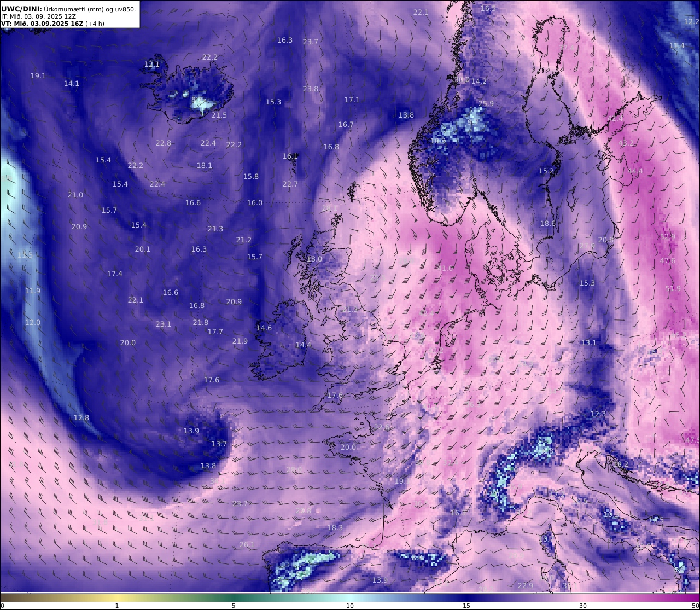Click the 17.1 value label

tap(352, 100)
